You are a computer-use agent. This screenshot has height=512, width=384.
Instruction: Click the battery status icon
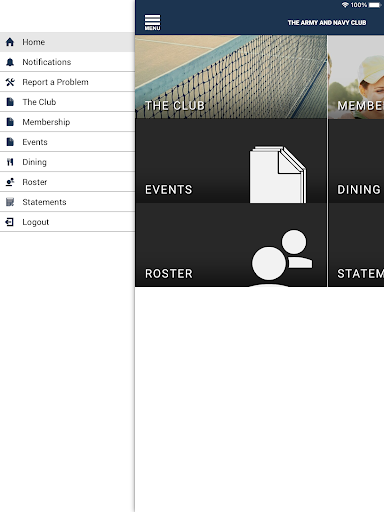pos(375,5)
